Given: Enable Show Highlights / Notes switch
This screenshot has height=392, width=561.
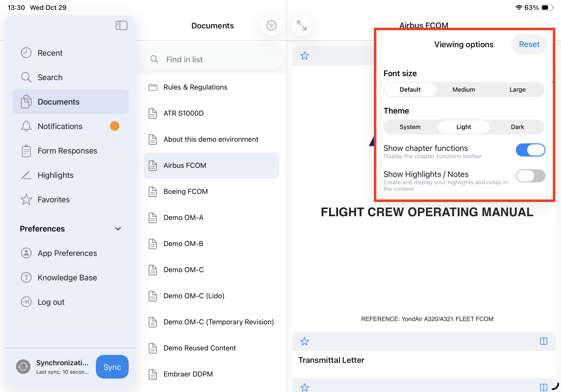Looking at the screenshot, I should 530,176.
